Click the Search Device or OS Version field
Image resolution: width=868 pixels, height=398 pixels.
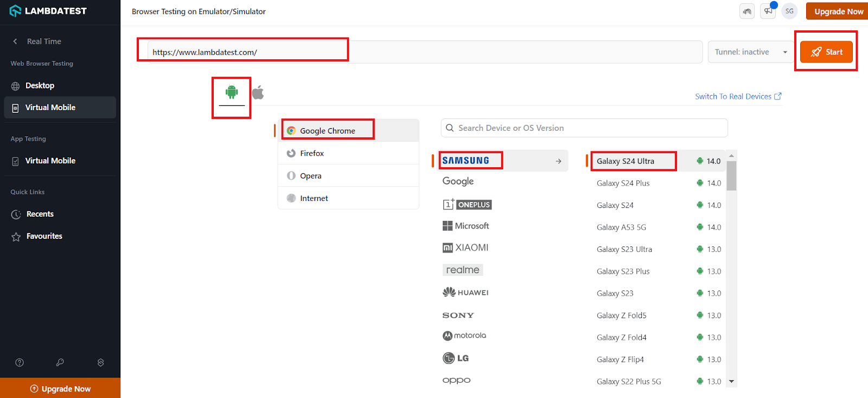point(584,128)
